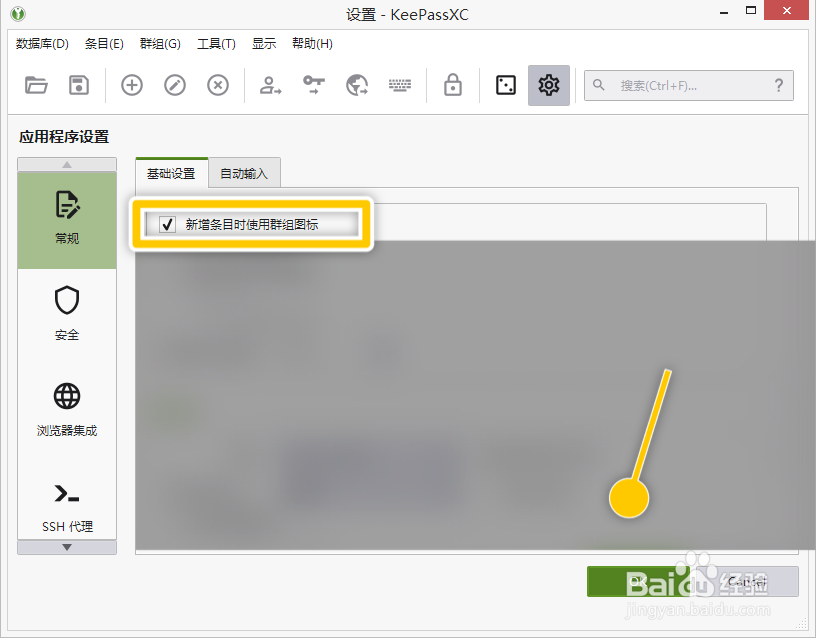Save the database with the save icon
The width and height of the screenshot is (816, 638).
pos(81,85)
